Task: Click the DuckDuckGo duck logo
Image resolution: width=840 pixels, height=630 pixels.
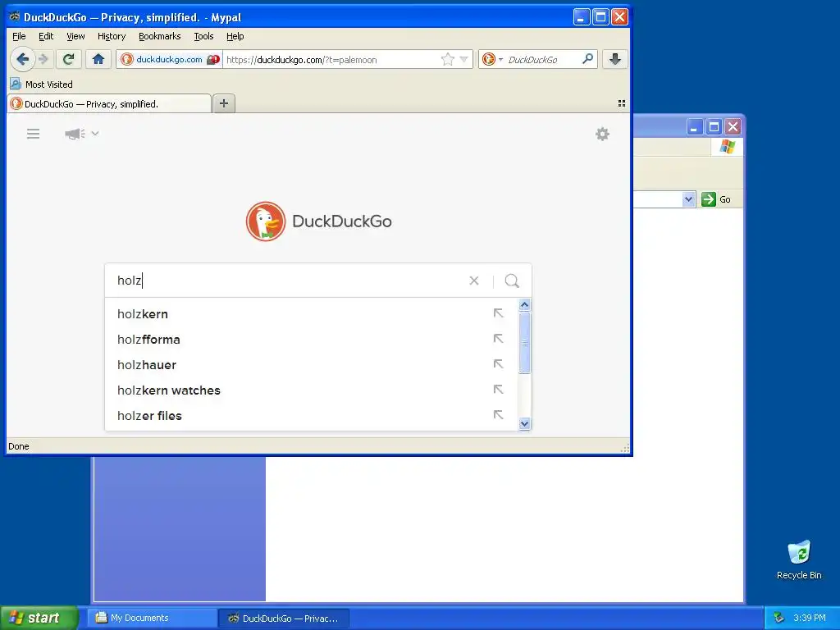Action: pyautogui.click(x=265, y=221)
